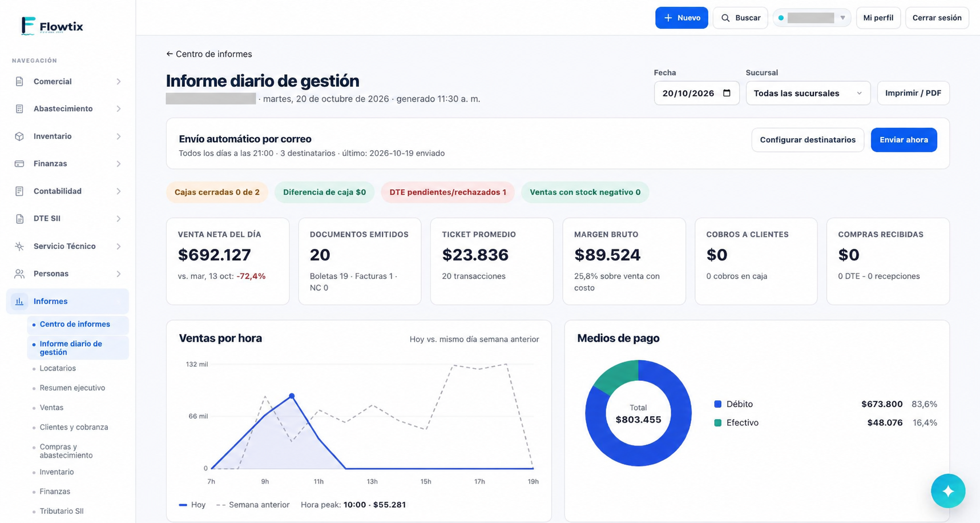
Task: Click the magnifier icon in Buscar
Action: tap(725, 18)
